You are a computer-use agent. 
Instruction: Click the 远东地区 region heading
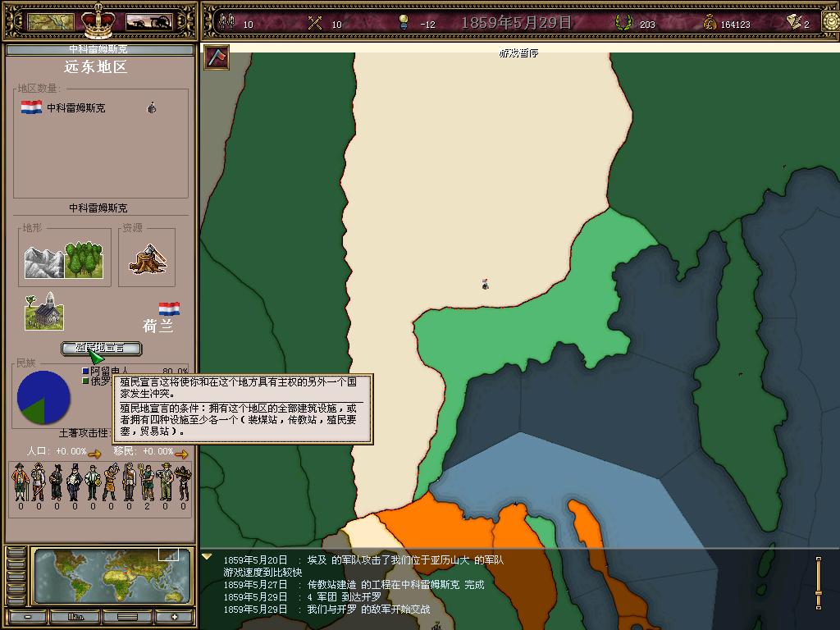pos(95,67)
